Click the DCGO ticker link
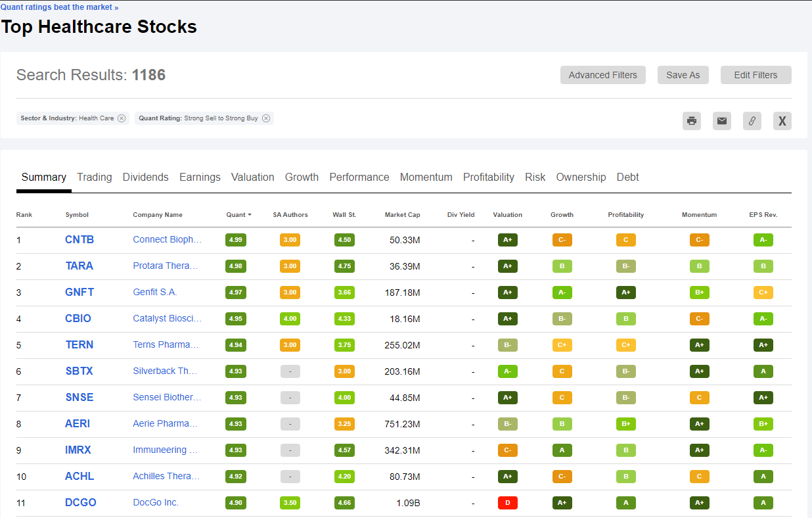Viewport: 812px width, 518px height. tap(81, 502)
